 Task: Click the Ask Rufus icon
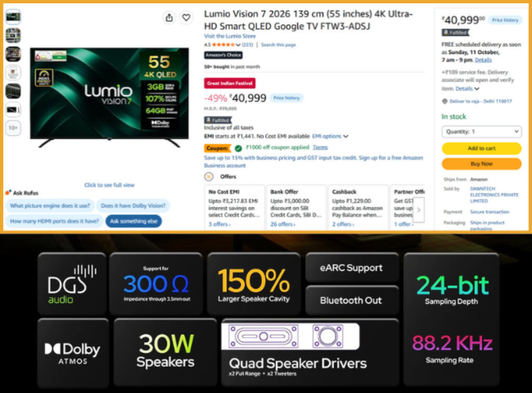[8, 192]
